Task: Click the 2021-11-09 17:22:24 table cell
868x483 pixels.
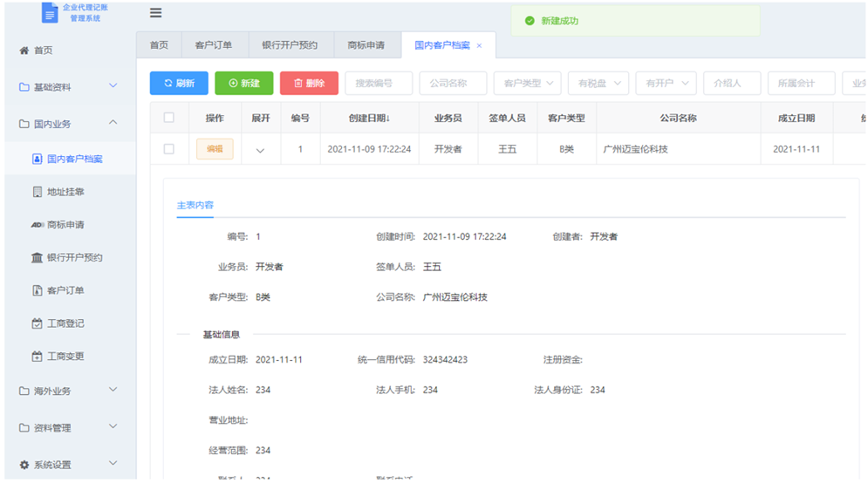Action: pos(369,149)
